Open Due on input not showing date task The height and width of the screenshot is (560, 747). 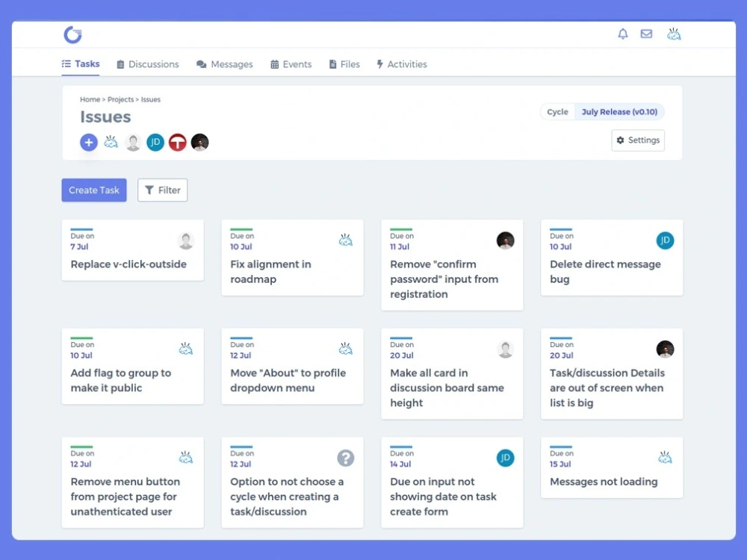443,497
